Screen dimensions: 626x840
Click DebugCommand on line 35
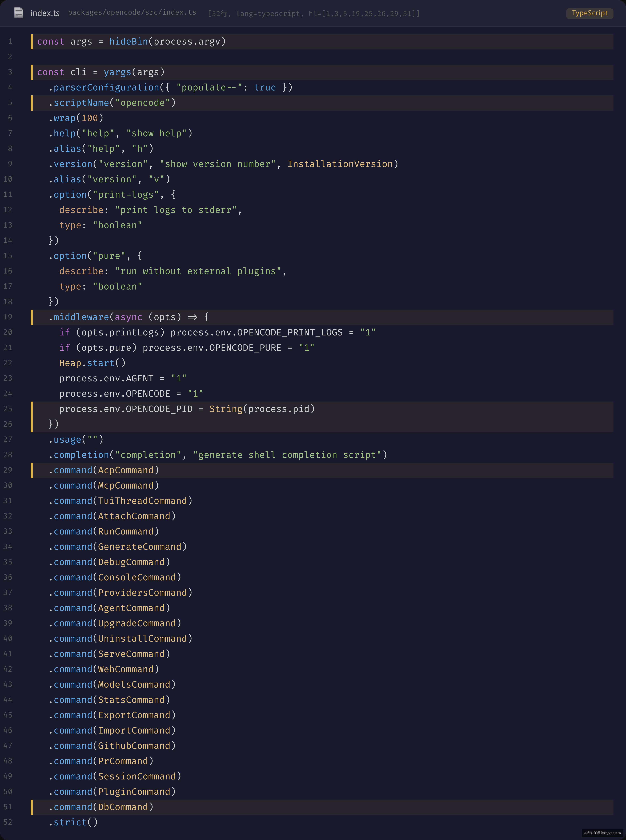click(x=131, y=562)
